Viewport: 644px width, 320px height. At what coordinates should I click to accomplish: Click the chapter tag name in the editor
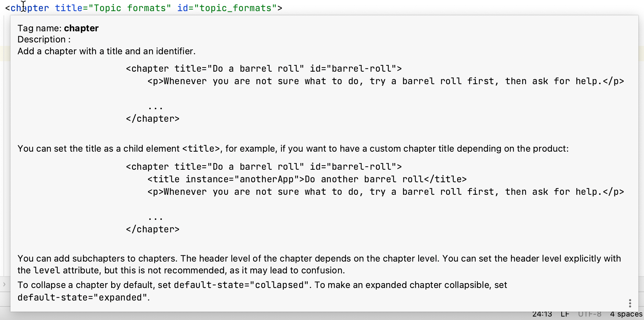(x=30, y=8)
